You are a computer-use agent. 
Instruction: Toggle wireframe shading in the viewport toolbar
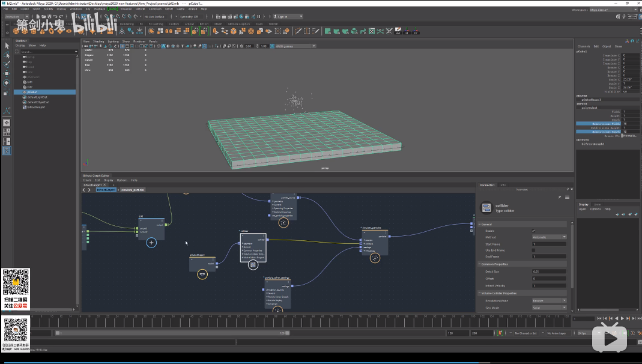coord(159,46)
